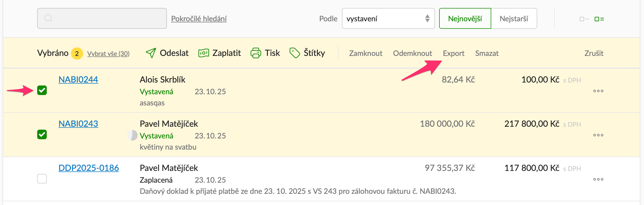Open invoice NABI0244
The width and height of the screenshot is (644, 205).
point(78,79)
